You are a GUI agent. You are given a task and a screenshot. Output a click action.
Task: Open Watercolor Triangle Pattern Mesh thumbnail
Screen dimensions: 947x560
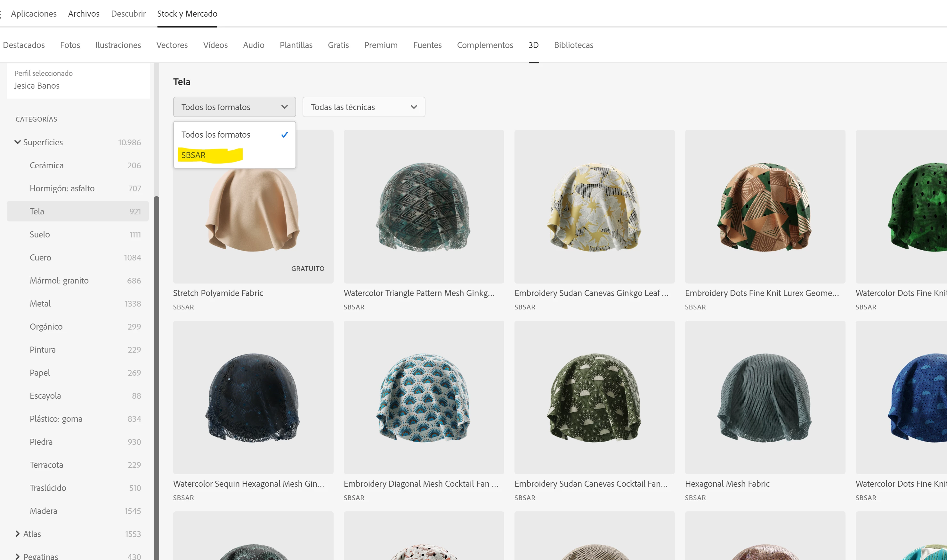(x=424, y=207)
